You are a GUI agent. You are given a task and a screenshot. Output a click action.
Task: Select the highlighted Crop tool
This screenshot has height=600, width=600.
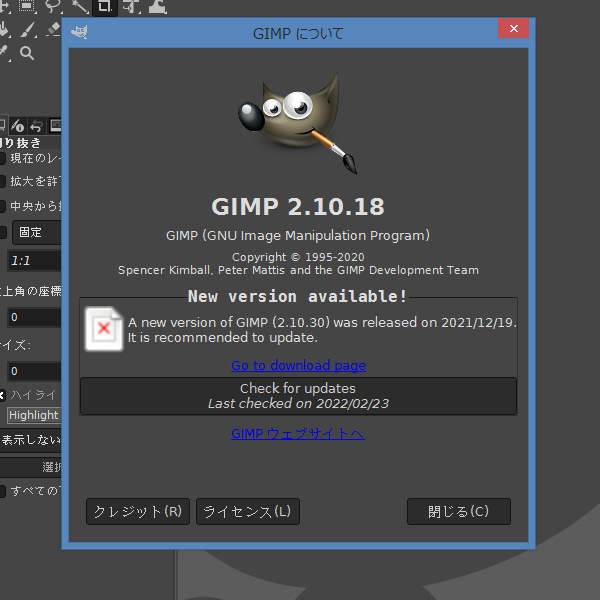[104, 6]
